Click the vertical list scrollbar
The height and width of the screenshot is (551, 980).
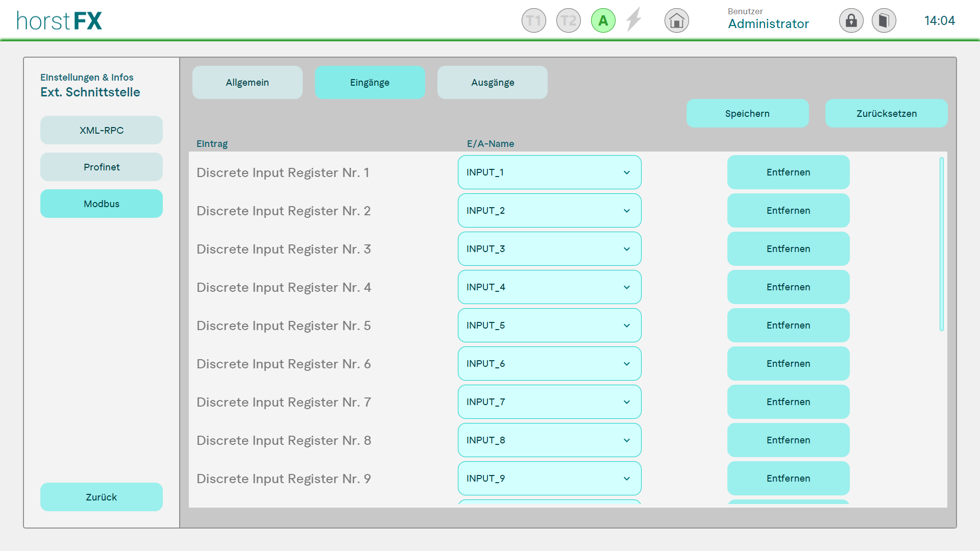941,244
